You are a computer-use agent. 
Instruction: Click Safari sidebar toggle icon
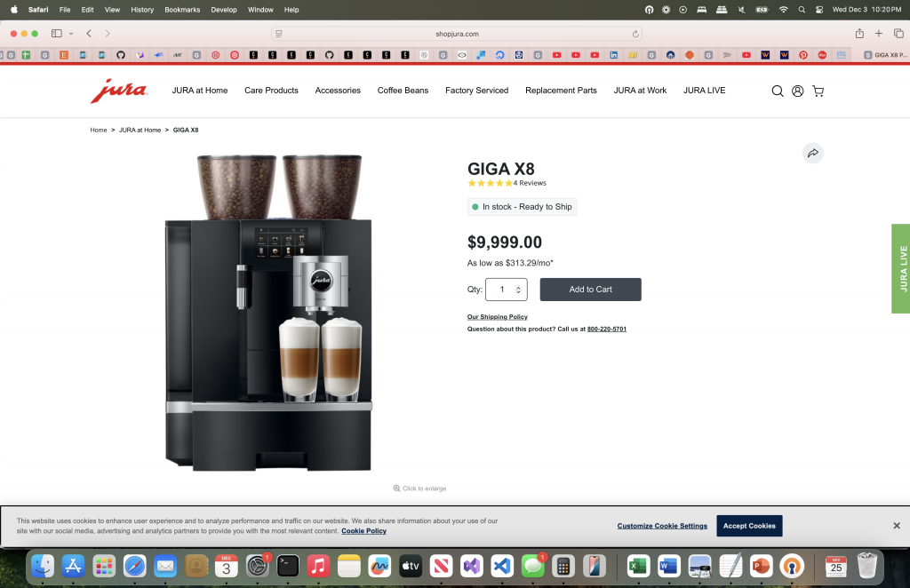57,34
